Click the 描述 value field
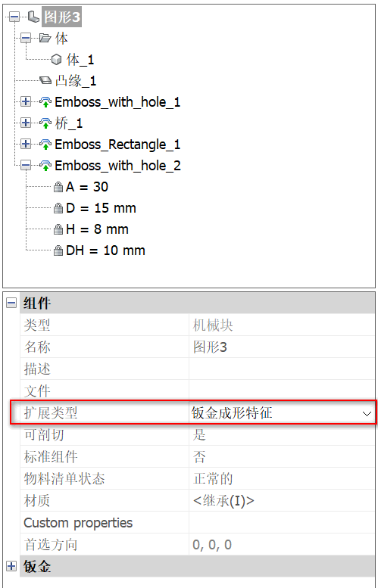 282,369
